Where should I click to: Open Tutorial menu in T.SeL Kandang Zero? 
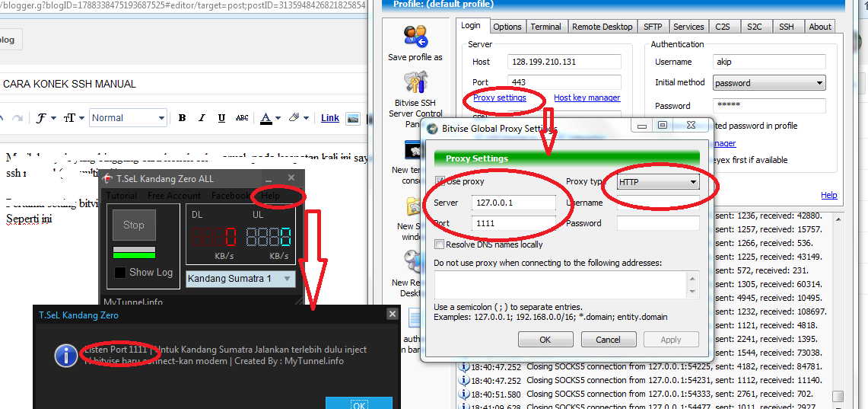click(x=121, y=196)
